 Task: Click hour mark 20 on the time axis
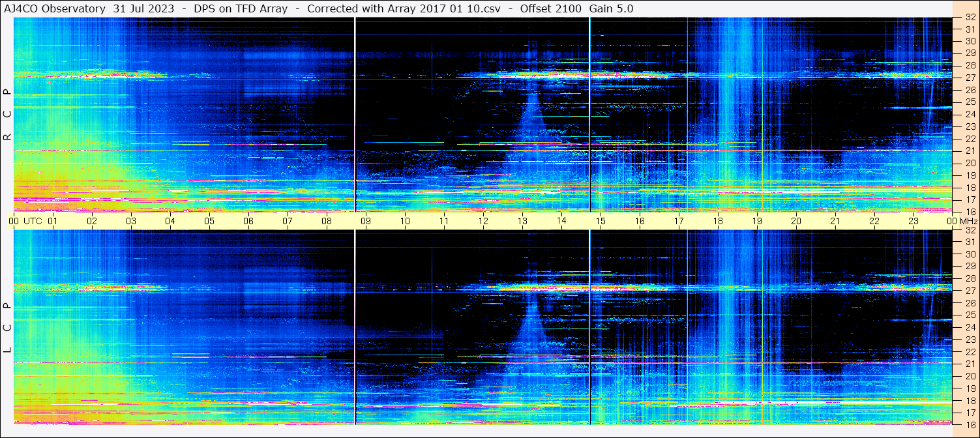(796, 221)
